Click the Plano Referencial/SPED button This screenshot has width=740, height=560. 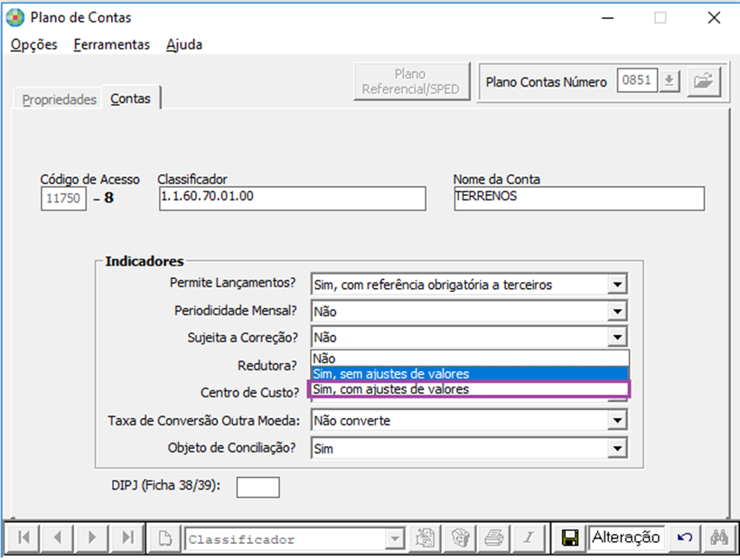pos(411,81)
